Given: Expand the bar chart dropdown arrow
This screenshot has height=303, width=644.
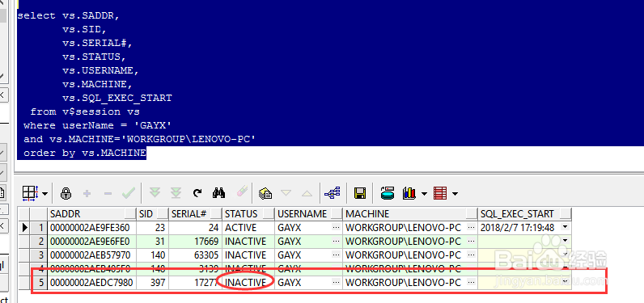Looking at the screenshot, I should [x=424, y=194].
